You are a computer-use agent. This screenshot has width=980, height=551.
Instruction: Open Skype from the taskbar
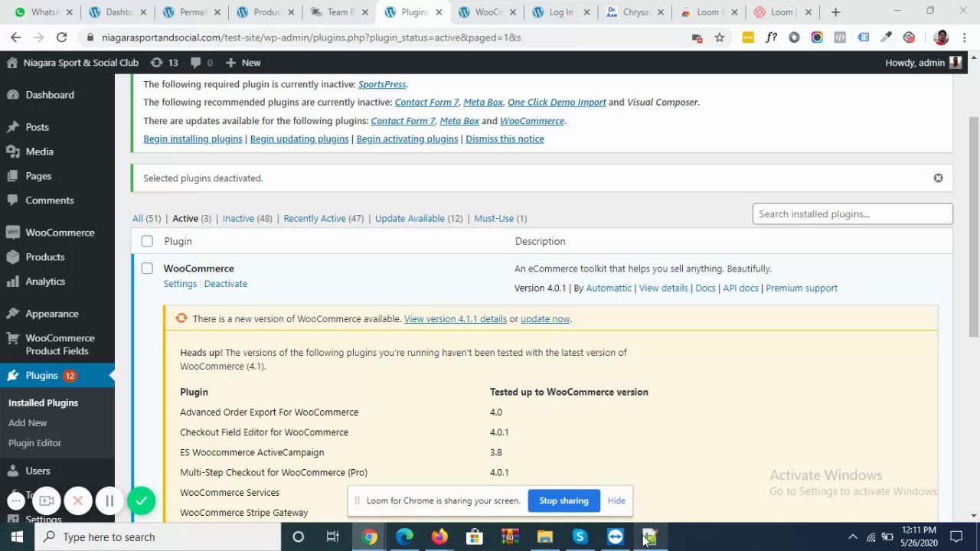click(x=580, y=536)
